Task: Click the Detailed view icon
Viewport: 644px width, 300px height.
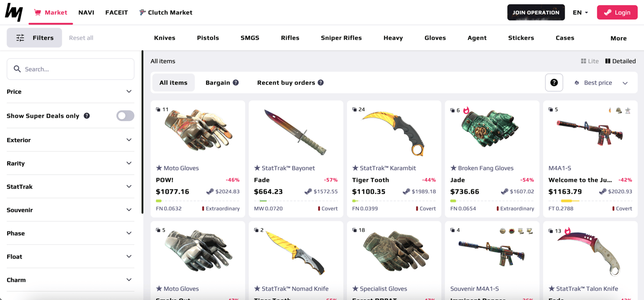Action: [608, 61]
